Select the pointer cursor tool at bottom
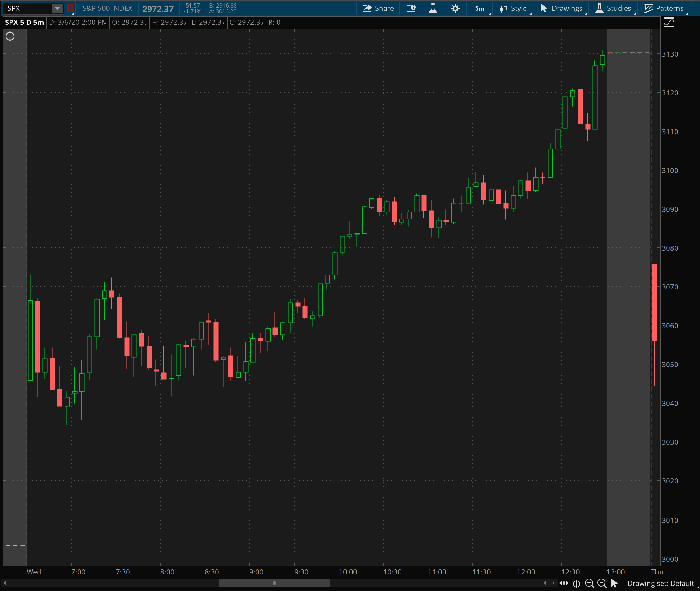The height and width of the screenshot is (591, 700). pyautogui.click(x=614, y=583)
